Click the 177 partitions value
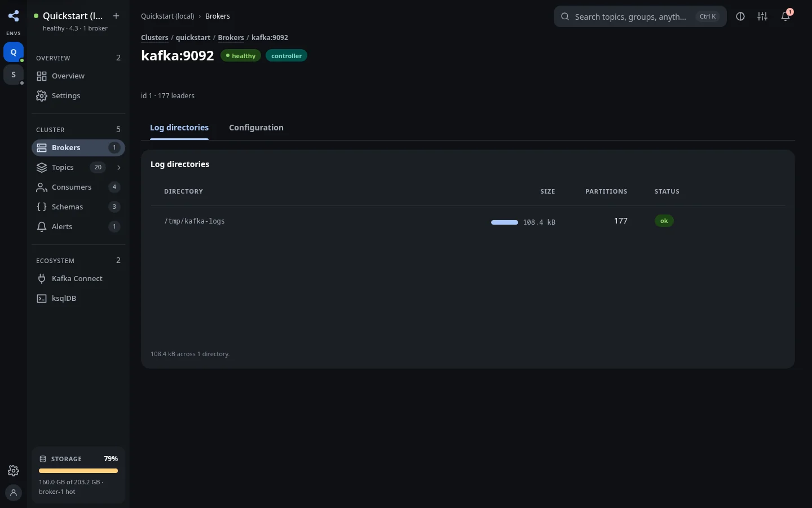This screenshot has height=508, width=812. click(621, 221)
